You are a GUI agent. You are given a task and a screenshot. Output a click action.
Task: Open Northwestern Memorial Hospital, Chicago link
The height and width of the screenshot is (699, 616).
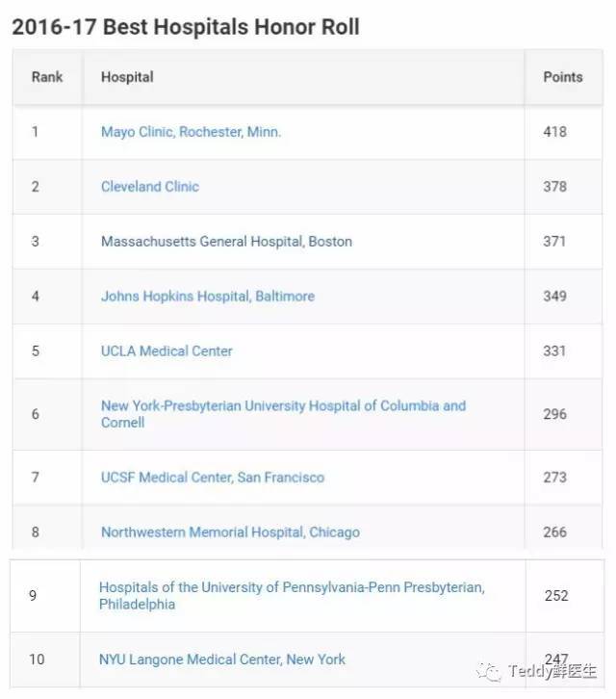(x=230, y=532)
